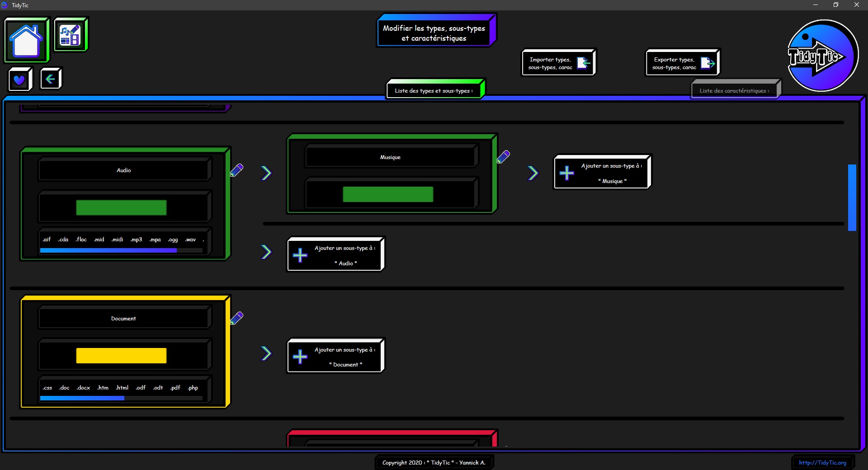Click the .mp3 extension in Audio
868x470 pixels.
(136, 240)
